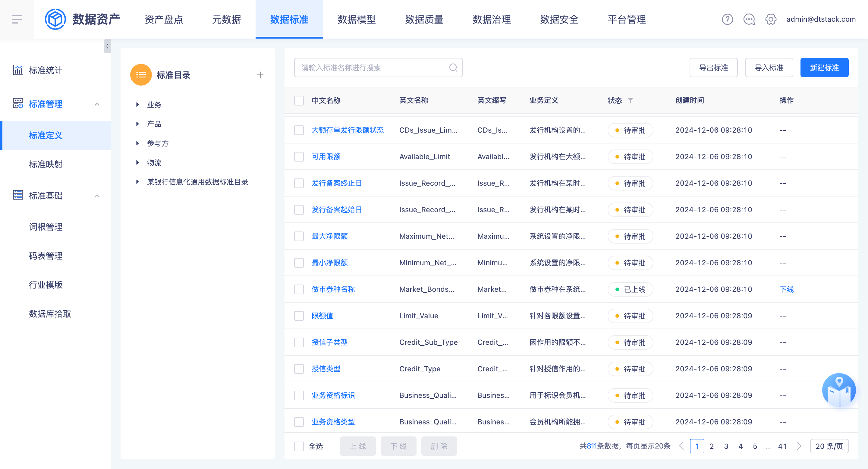
Task: Click the admin@dtstack.com account name
Action: coord(821,19)
